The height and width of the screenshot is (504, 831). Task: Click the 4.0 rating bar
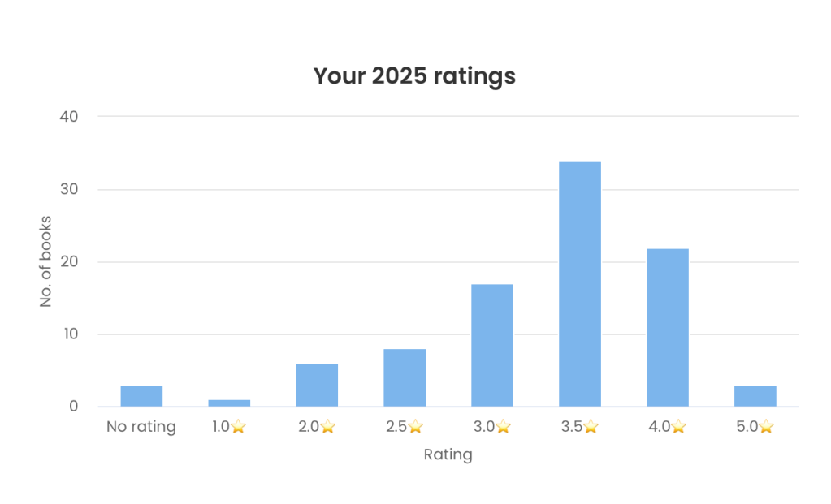point(668,328)
